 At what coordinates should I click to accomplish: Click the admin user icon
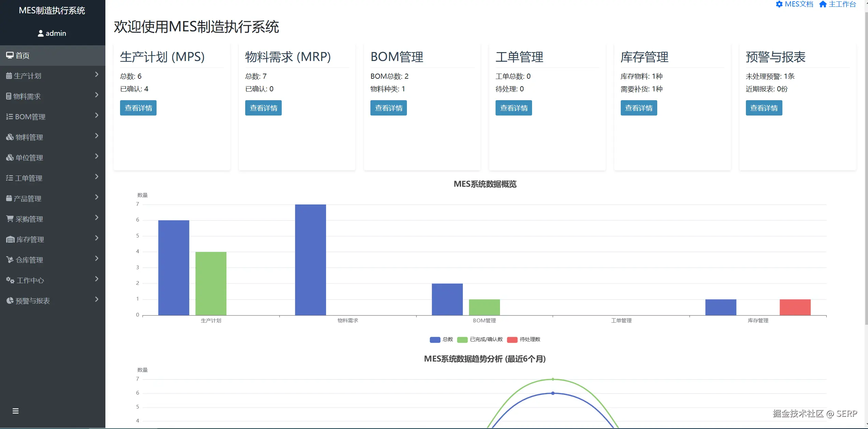(41, 33)
